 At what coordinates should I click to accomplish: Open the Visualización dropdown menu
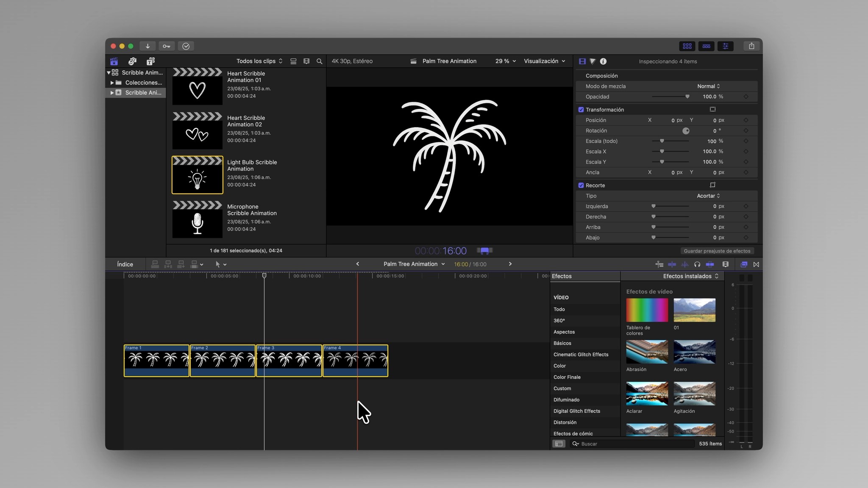(x=544, y=61)
